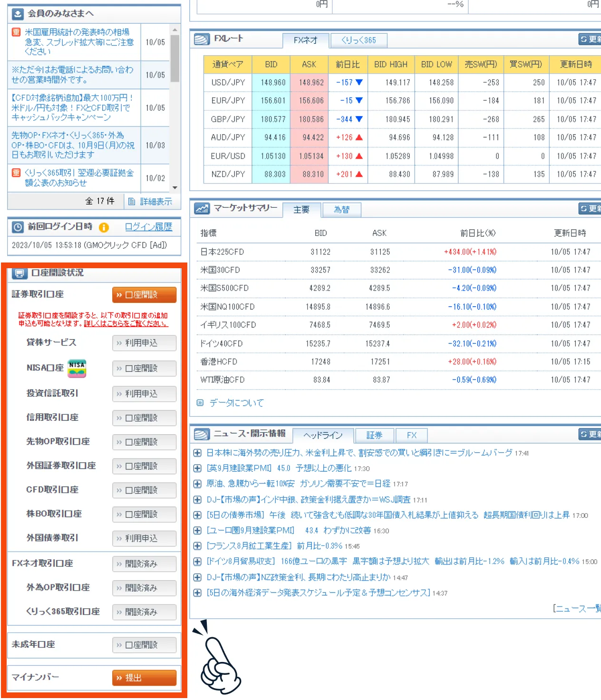Viewport: 601px width, 700px height.
Task: Click the FXレート refresh button
Action: tap(590, 39)
